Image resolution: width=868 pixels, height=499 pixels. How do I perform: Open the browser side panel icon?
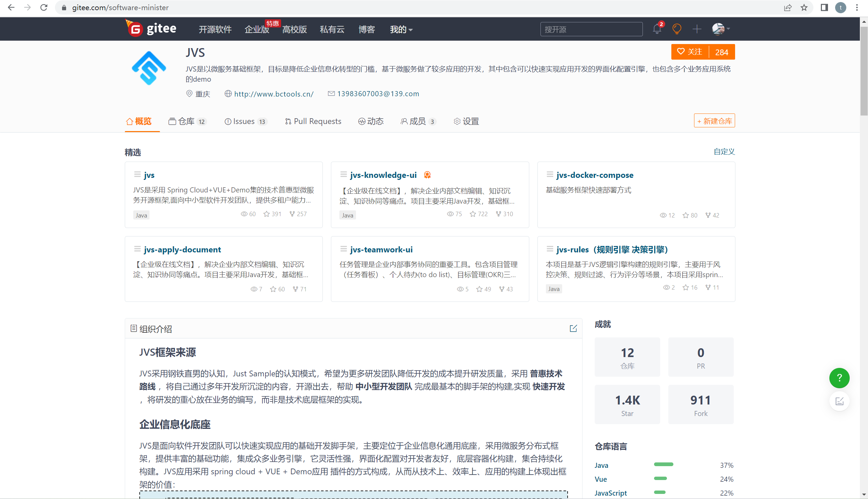[x=825, y=7]
